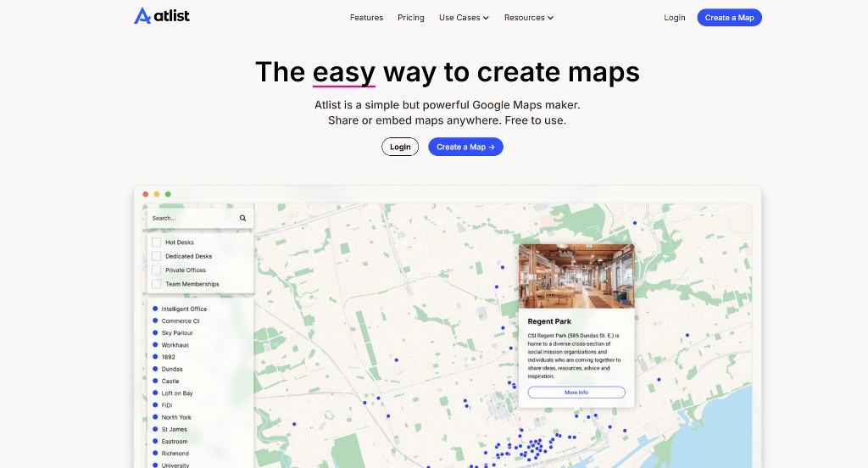Click the red window dot in the demo
The height and width of the screenshot is (468, 868).
click(x=146, y=194)
